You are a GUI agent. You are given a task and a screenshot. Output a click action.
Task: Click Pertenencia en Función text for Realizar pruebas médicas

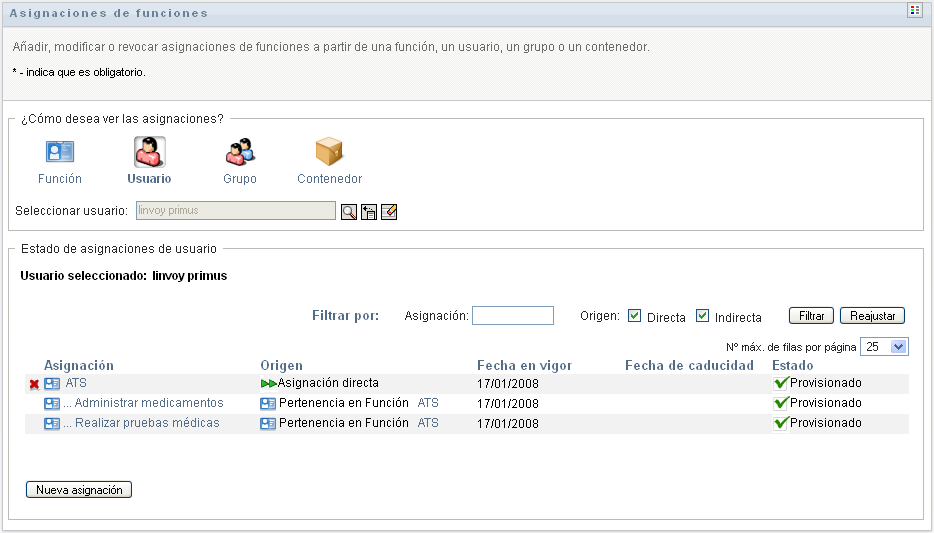pyautogui.click(x=344, y=423)
